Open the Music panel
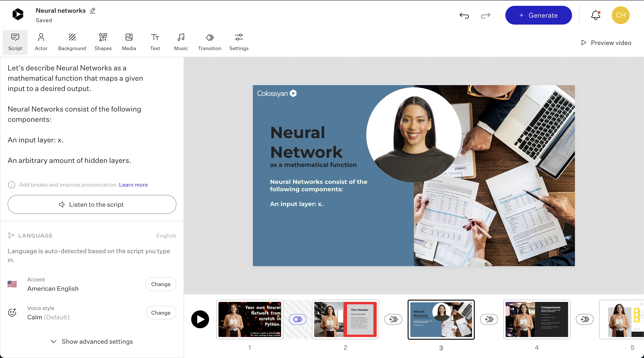The image size is (644, 358). click(x=181, y=42)
